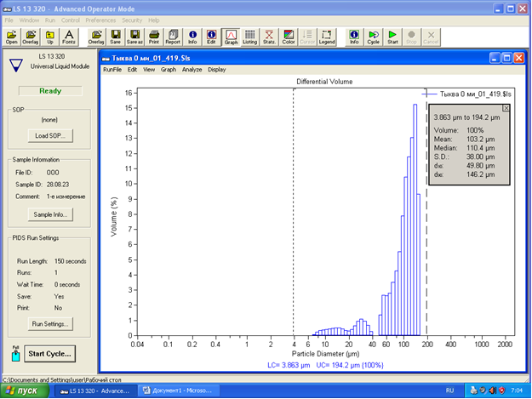This screenshot has height=399, width=532.
Task: Expand the Display menu
Action: point(217,69)
